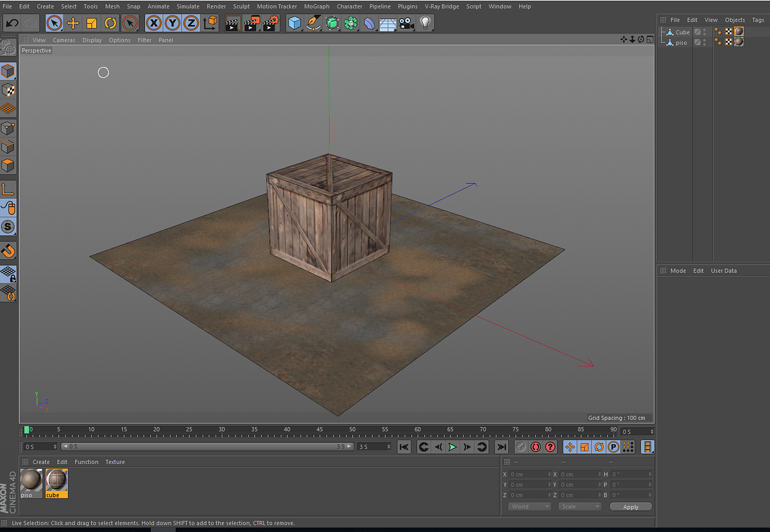The width and height of the screenshot is (770, 532).
Task: Select the Move tool
Action: pos(73,23)
